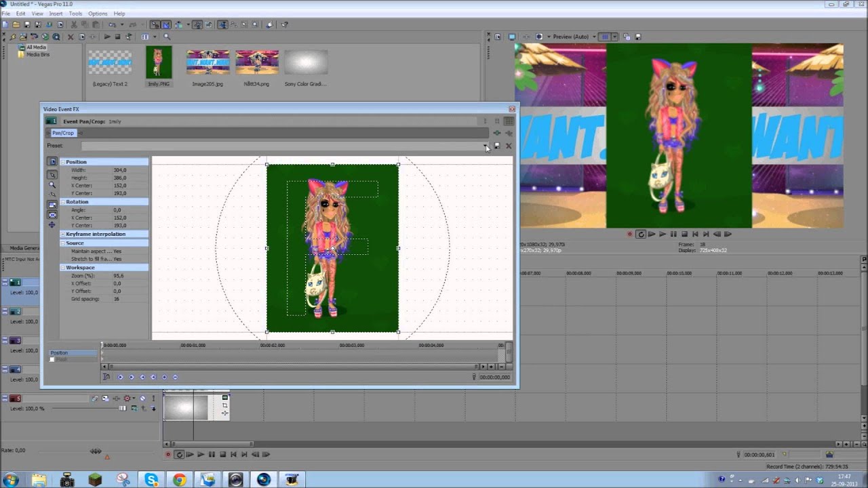Open the Preset dropdown arrow
This screenshot has height=488, width=868.
pyautogui.click(x=486, y=146)
